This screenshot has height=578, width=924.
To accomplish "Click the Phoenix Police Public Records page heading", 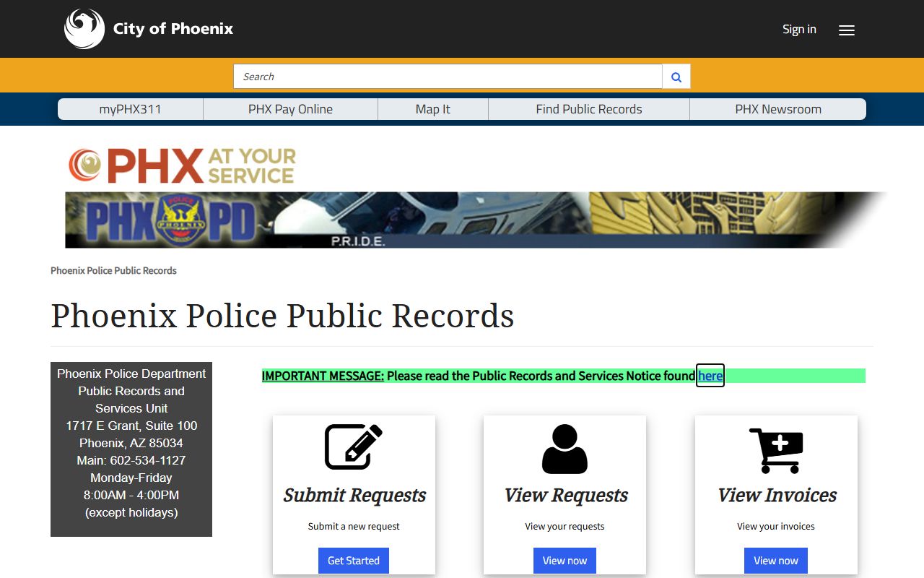I will pos(282,316).
